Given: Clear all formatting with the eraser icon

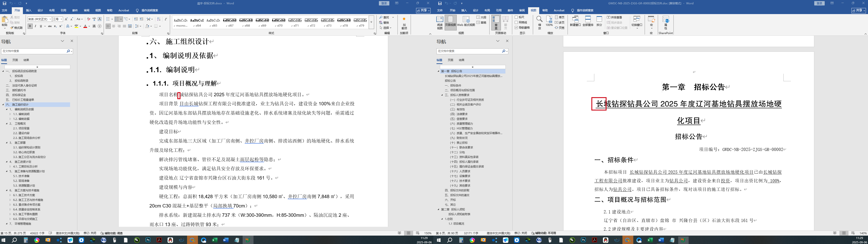Looking at the screenshot, I should 89,19.
